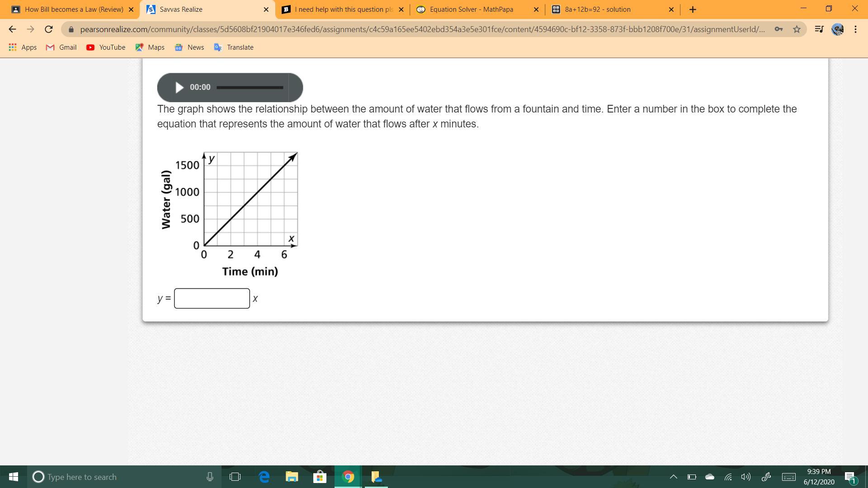Open a new browser tab
Image resolution: width=868 pixels, height=488 pixels.
click(693, 9)
